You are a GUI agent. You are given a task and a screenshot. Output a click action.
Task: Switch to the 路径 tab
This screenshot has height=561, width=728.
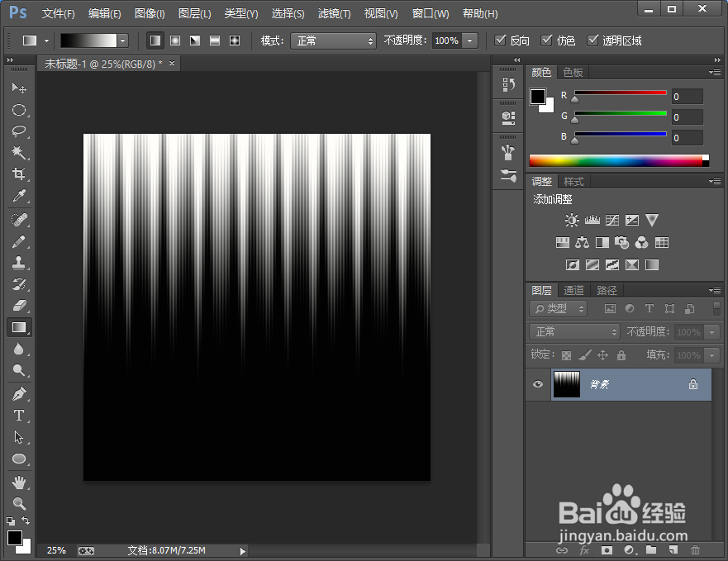[607, 290]
